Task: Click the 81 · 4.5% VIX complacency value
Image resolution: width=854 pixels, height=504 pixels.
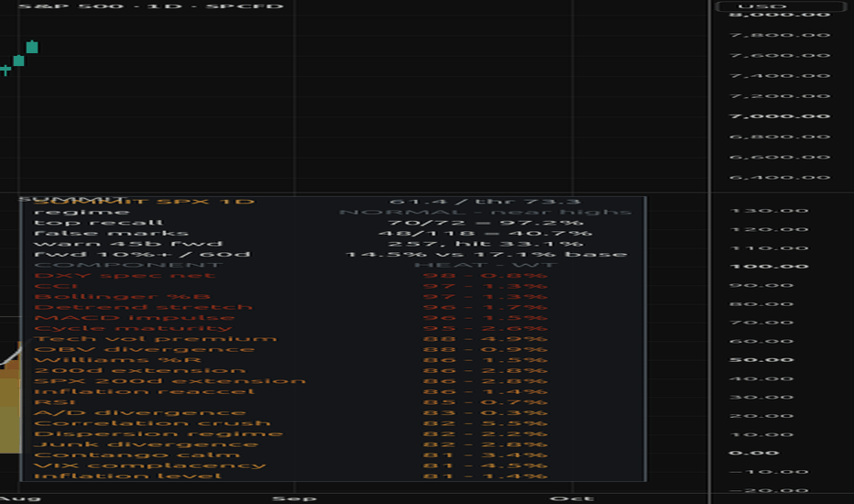Action: click(x=486, y=466)
